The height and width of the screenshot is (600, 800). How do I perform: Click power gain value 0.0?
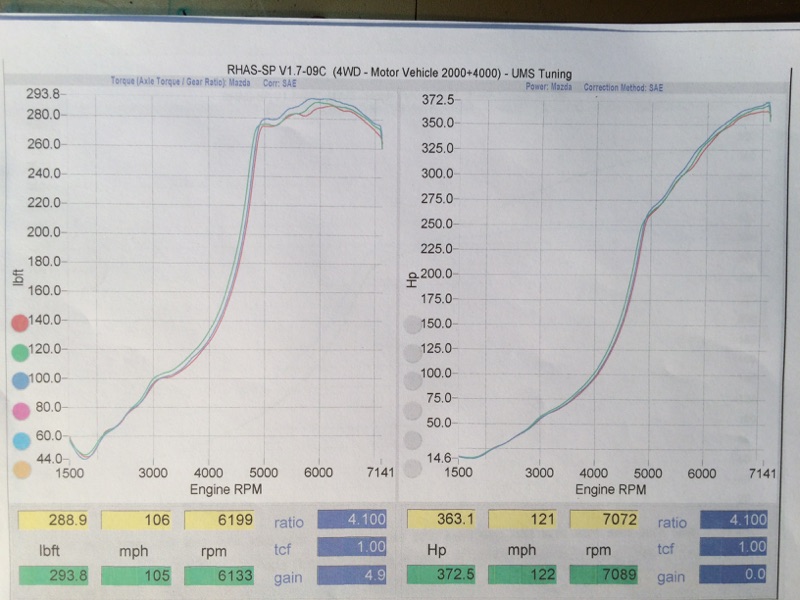(734, 574)
